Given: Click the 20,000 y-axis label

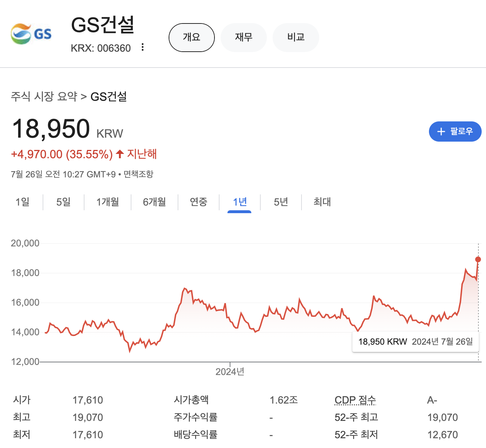Looking at the screenshot, I should 25,243.
